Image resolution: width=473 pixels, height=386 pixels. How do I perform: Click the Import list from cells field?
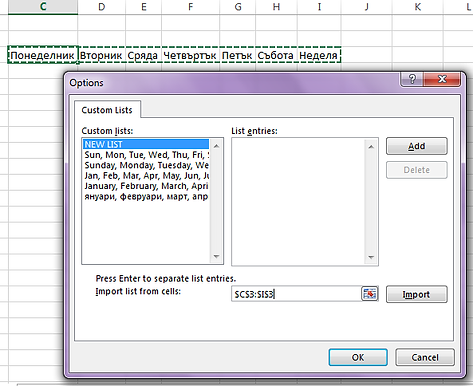pos(296,294)
